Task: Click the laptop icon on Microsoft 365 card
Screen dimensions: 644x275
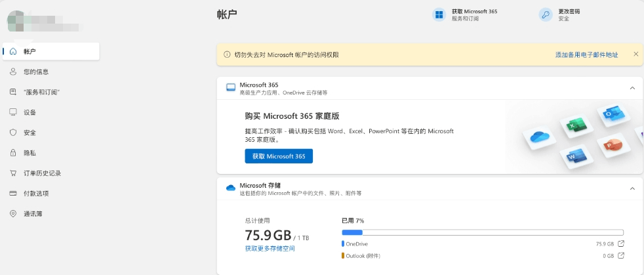Action: coord(231,87)
